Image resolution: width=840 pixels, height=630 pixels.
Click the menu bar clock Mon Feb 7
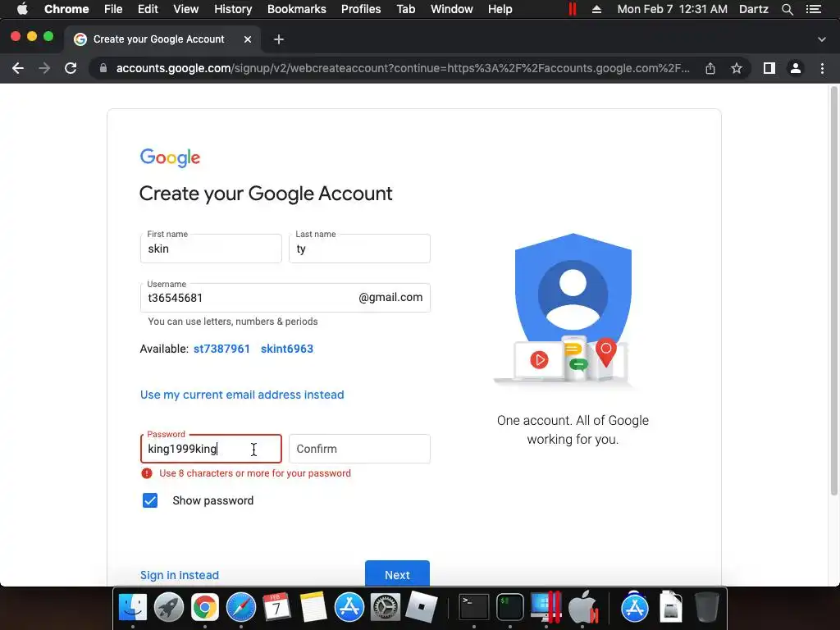point(673,9)
